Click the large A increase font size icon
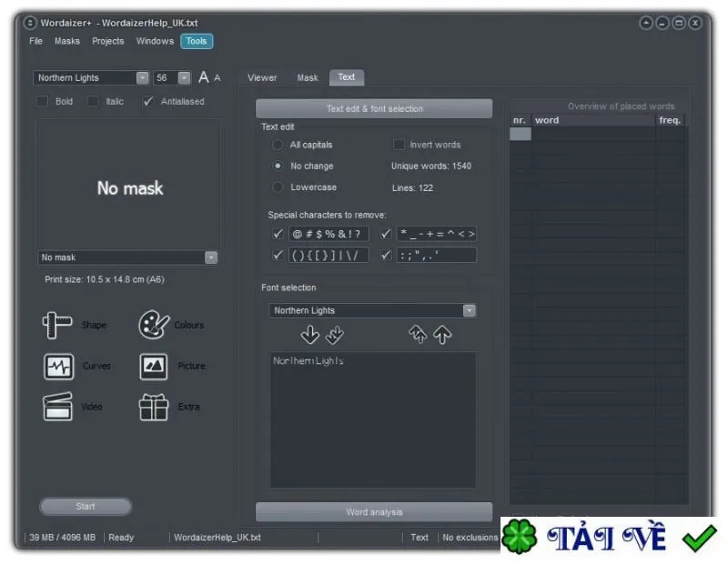 [203, 77]
